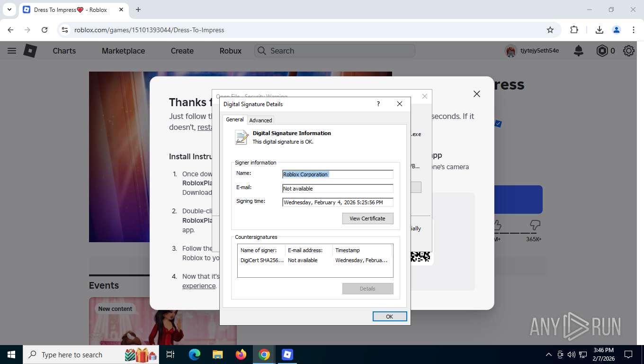644x364 pixels.
Task: Open the Marketplace page
Action: click(123, 51)
